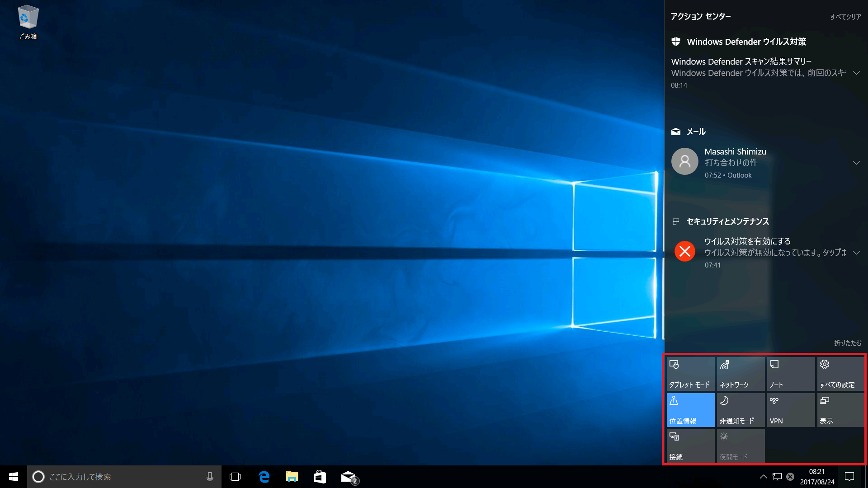Expand Masashi Shimizu's mail notification

coord(856,163)
